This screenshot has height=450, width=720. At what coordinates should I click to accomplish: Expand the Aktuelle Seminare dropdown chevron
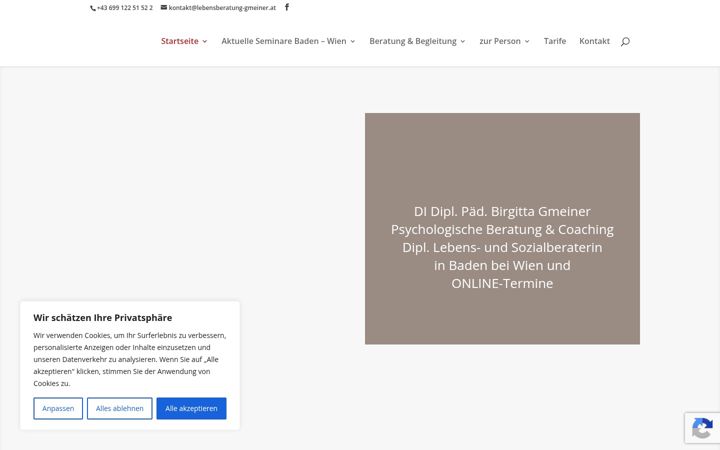point(353,41)
